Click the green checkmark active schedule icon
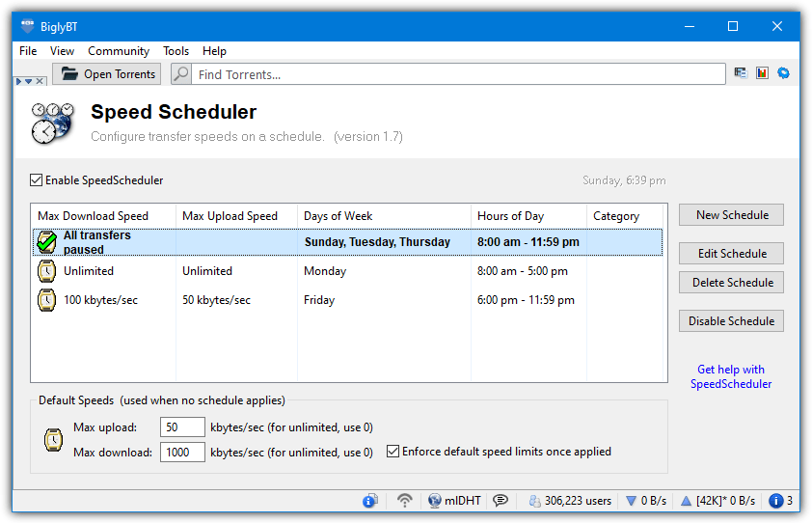812x523 pixels. (x=46, y=242)
